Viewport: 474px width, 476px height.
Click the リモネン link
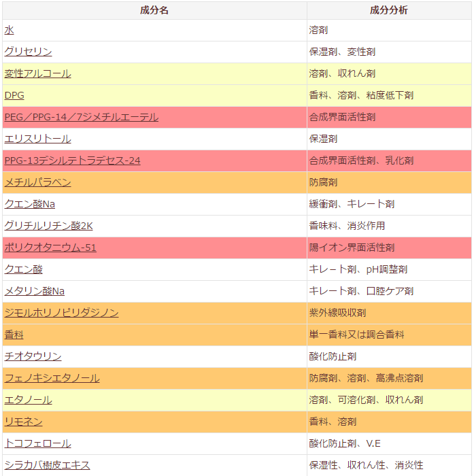[x=23, y=422]
